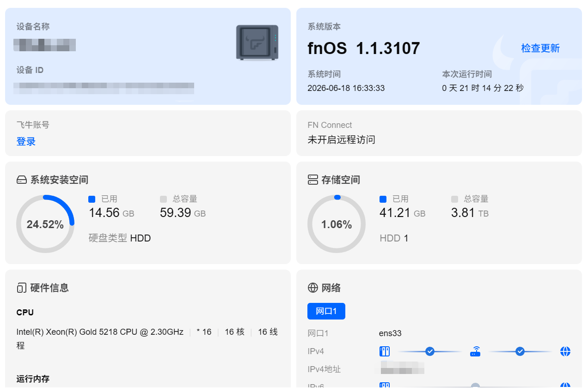Click the ens33 interface name
The image size is (588, 392).
(x=390, y=333)
